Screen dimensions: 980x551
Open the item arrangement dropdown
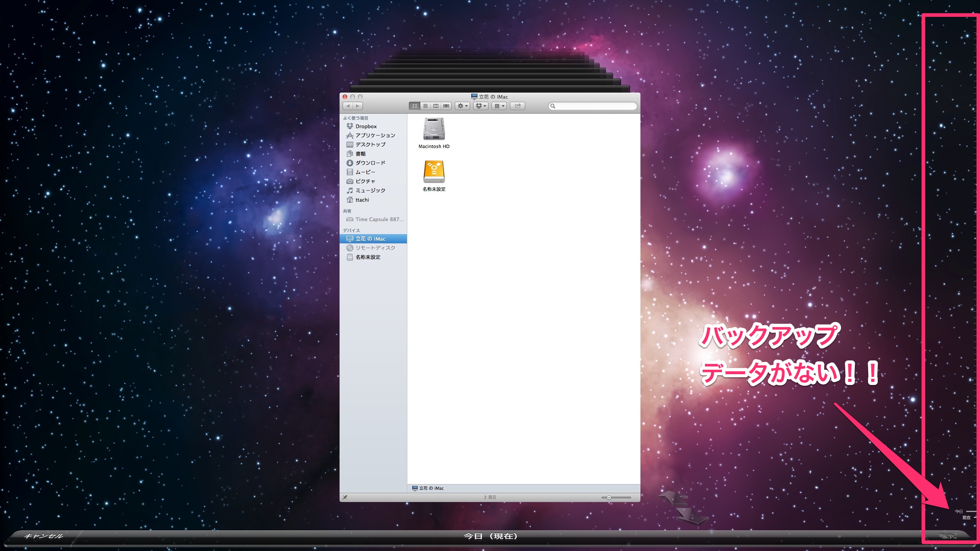[x=499, y=106]
